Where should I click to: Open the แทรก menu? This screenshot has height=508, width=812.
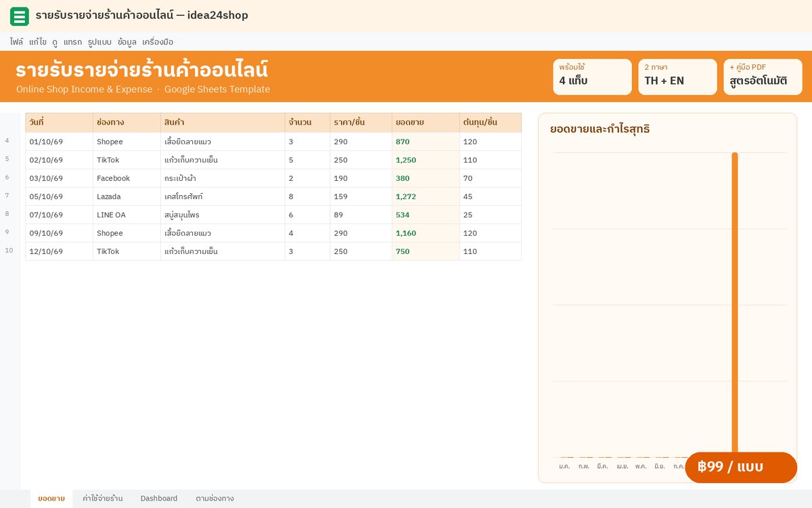(72, 42)
